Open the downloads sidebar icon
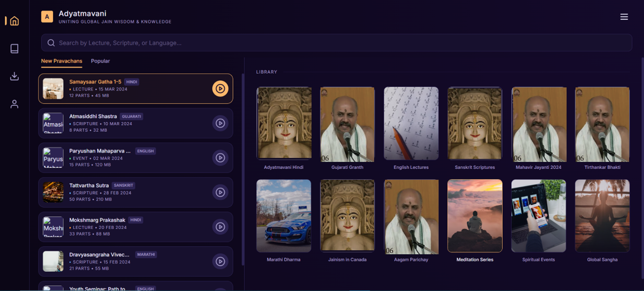 pos(14,76)
